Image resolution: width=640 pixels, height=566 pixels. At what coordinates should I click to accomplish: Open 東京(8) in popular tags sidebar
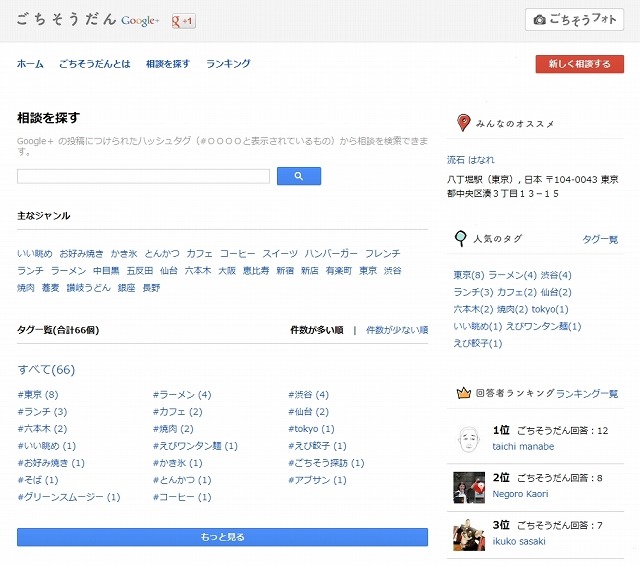click(469, 275)
